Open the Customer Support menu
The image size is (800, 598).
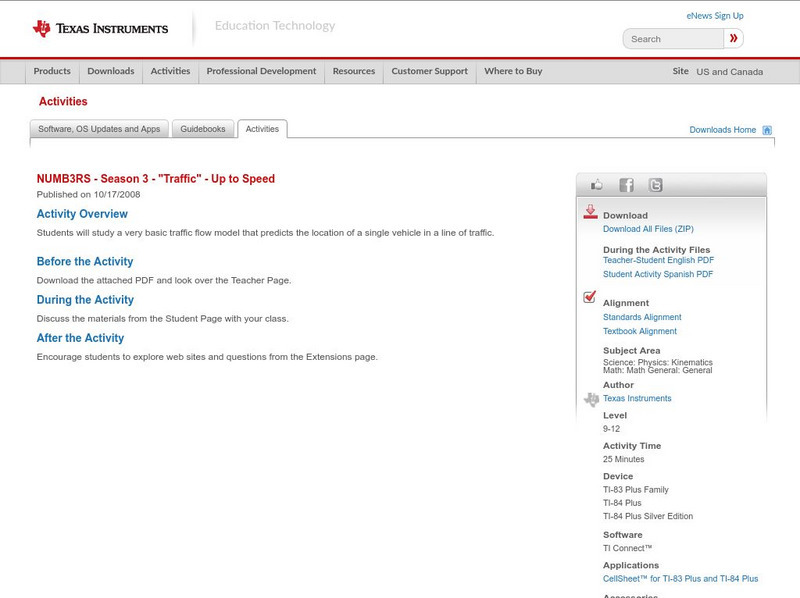click(429, 72)
